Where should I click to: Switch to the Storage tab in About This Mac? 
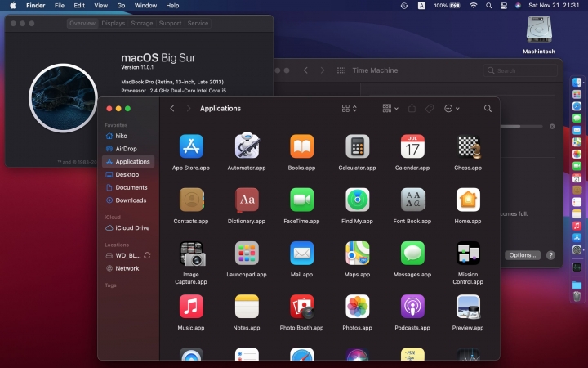pos(142,23)
